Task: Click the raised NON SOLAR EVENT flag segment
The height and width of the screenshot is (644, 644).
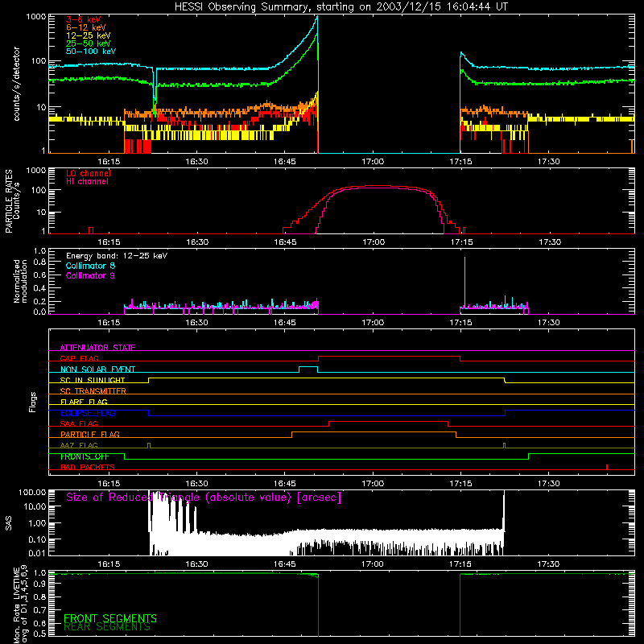Action: (308, 367)
